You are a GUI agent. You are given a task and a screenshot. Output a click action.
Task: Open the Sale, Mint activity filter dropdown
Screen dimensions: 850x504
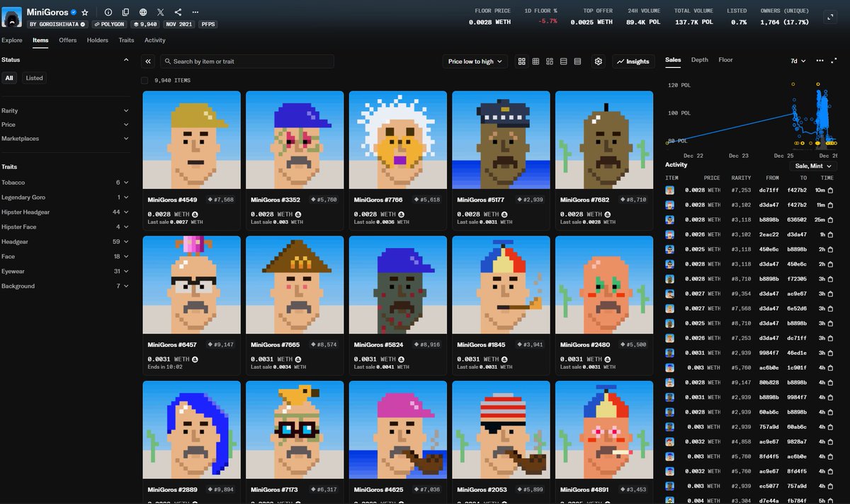point(813,166)
